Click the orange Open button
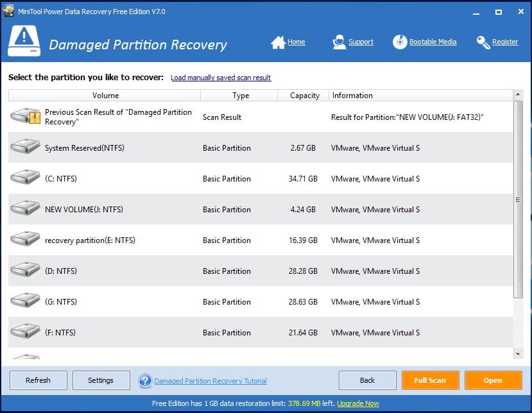 pyautogui.click(x=493, y=380)
